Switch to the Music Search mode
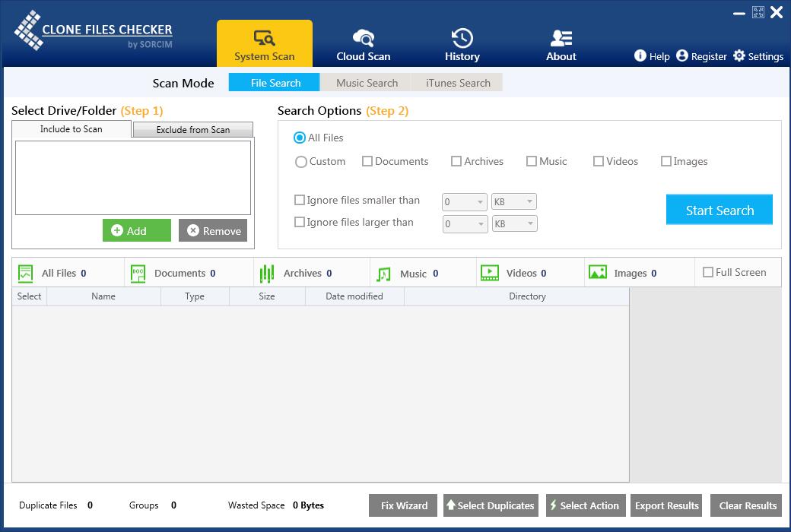This screenshot has height=532, width=791. tap(367, 83)
